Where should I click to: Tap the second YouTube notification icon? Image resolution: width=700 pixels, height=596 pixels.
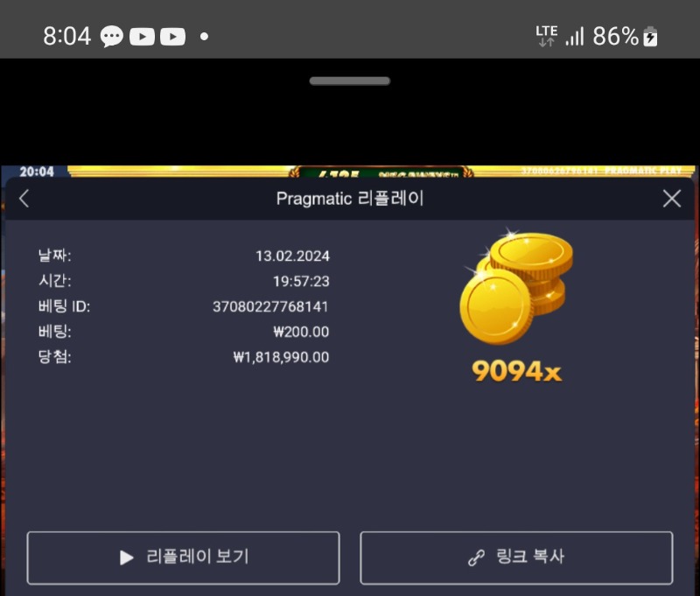pyautogui.click(x=172, y=37)
